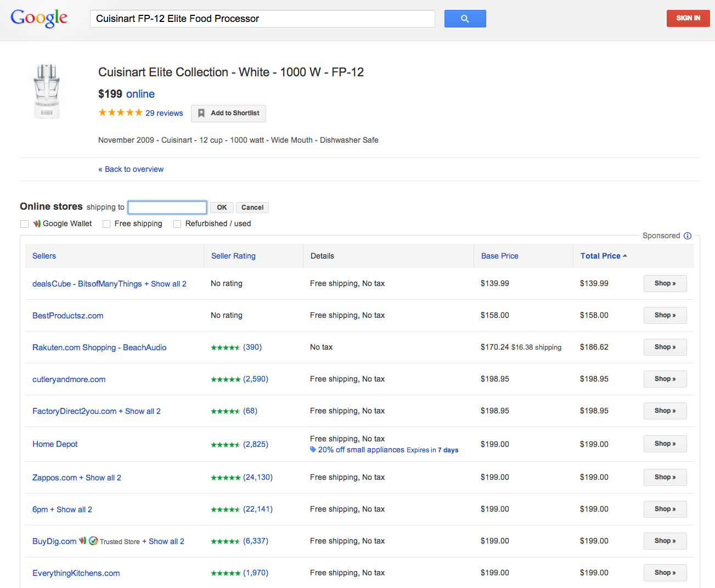Image resolution: width=715 pixels, height=588 pixels.
Task: Click the Google logo
Action: click(x=39, y=18)
